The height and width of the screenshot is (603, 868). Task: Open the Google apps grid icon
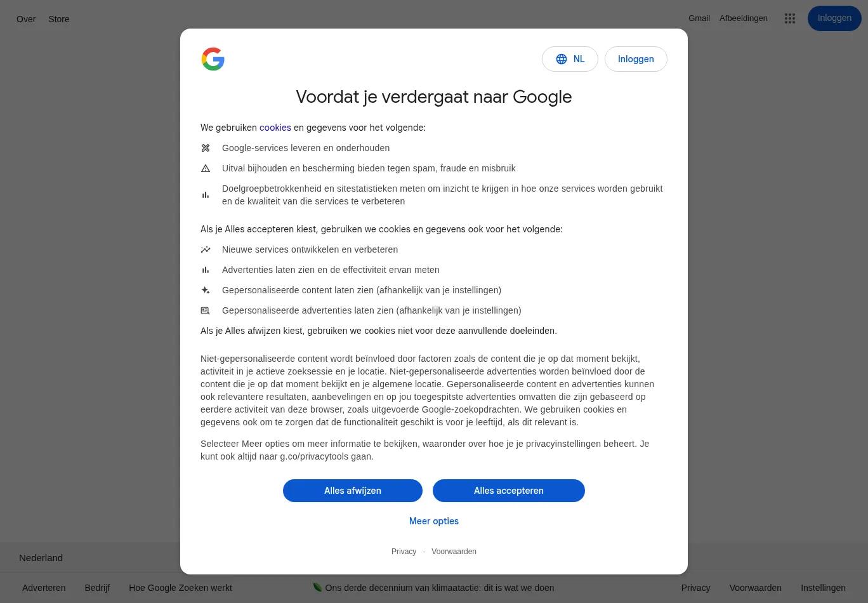pyautogui.click(x=790, y=18)
